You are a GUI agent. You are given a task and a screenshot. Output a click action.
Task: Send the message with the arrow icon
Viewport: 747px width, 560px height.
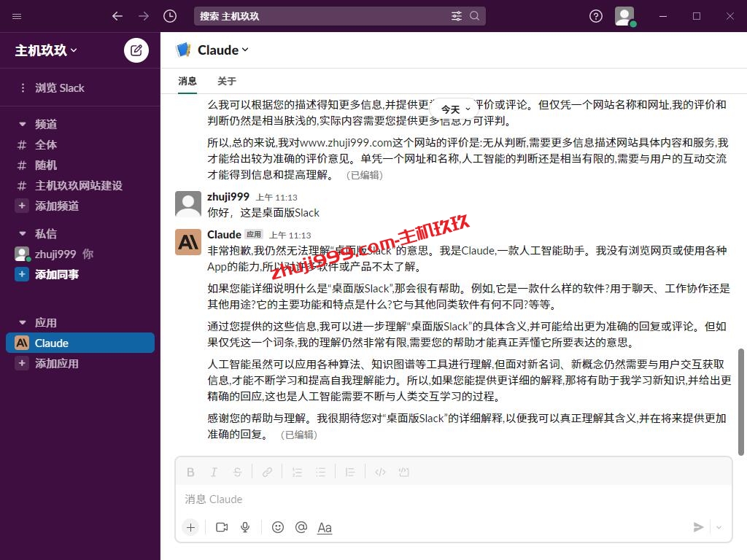tap(698, 527)
